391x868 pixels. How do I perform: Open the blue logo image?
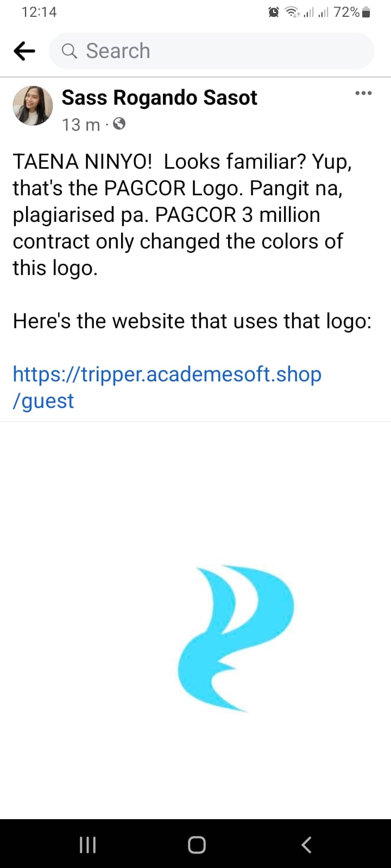(x=236, y=638)
